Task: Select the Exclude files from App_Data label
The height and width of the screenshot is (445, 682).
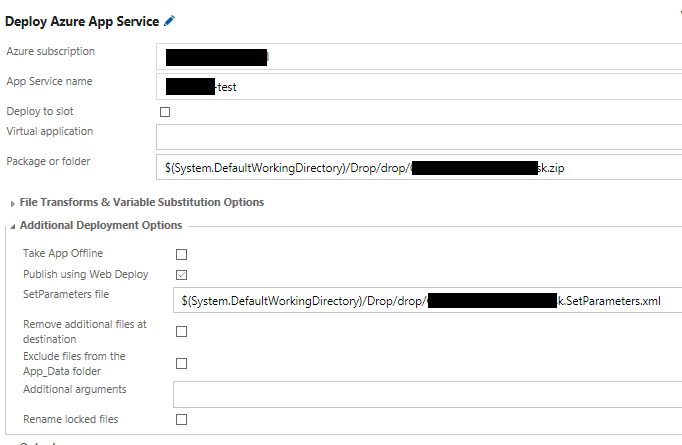Action: coord(74,364)
